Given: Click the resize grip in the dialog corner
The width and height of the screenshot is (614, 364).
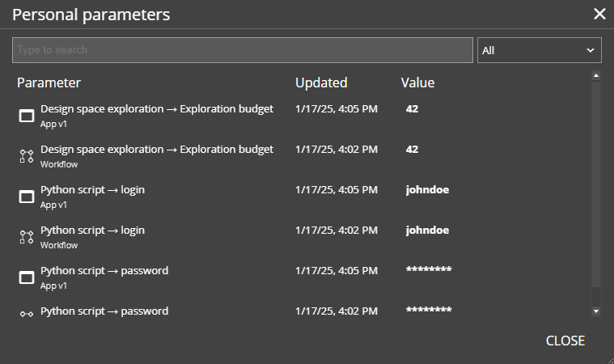Looking at the screenshot, I should 609,359.
